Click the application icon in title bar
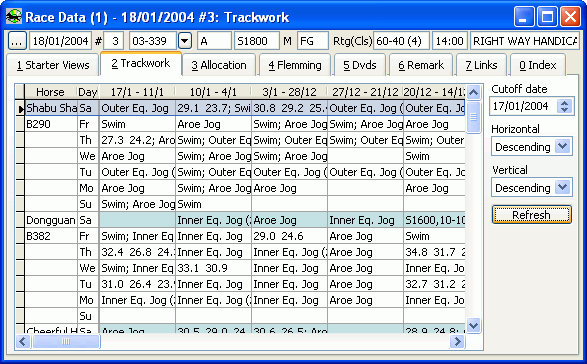Image resolution: width=587 pixels, height=364 pixels. (x=14, y=16)
